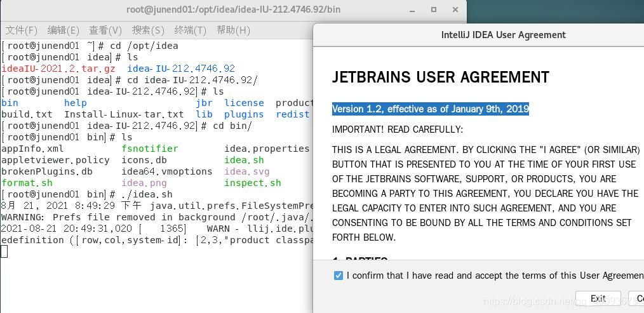Viewport: 644px width, 313px height.
Task: Click the build.txt file name
Action: pos(27,114)
